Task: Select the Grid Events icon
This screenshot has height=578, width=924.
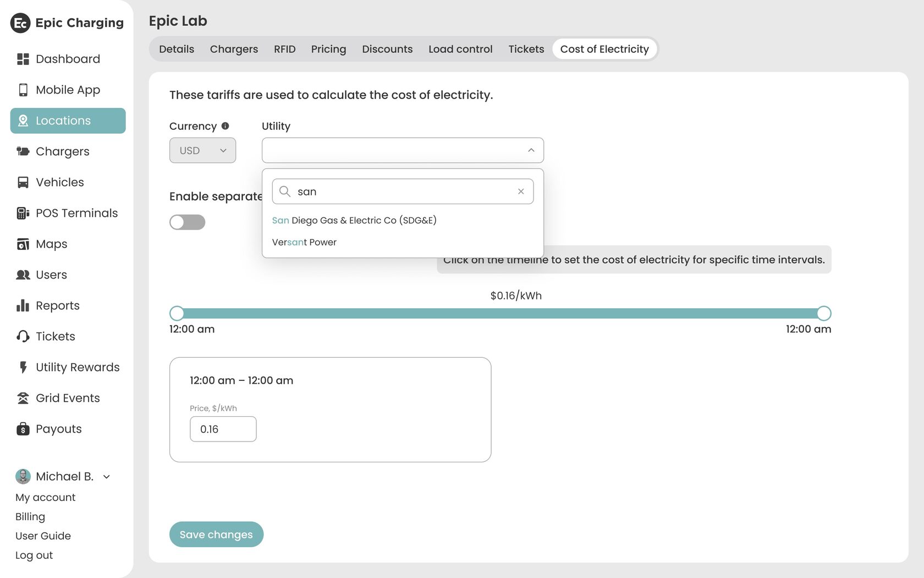Action: tap(23, 398)
